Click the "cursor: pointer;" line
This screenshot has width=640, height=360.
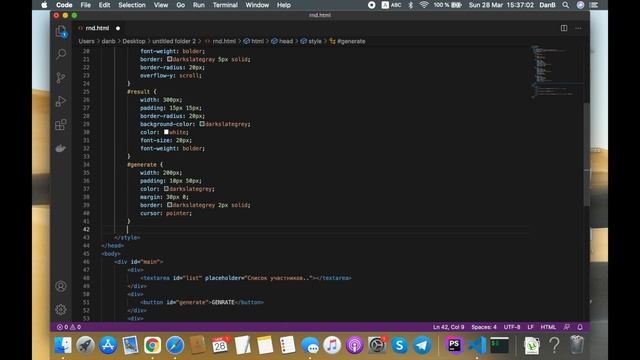coord(166,213)
